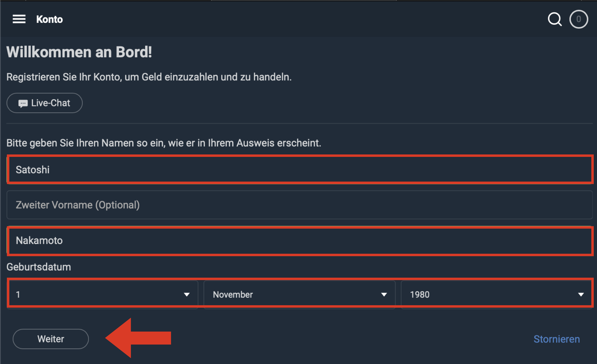This screenshot has height=364, width=597.
Task: Click the Stornieren link
Action: click(556, 339)
